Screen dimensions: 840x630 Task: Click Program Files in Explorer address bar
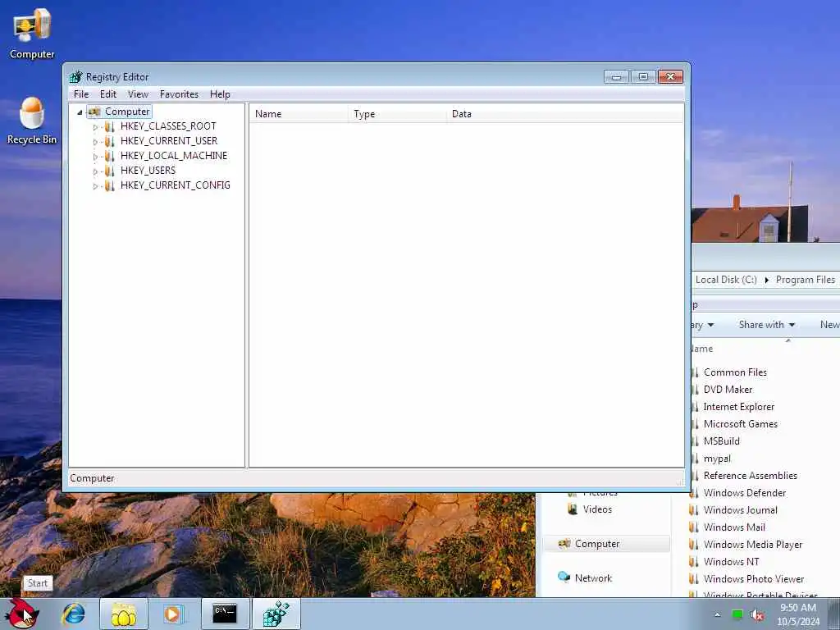[806, 280]
